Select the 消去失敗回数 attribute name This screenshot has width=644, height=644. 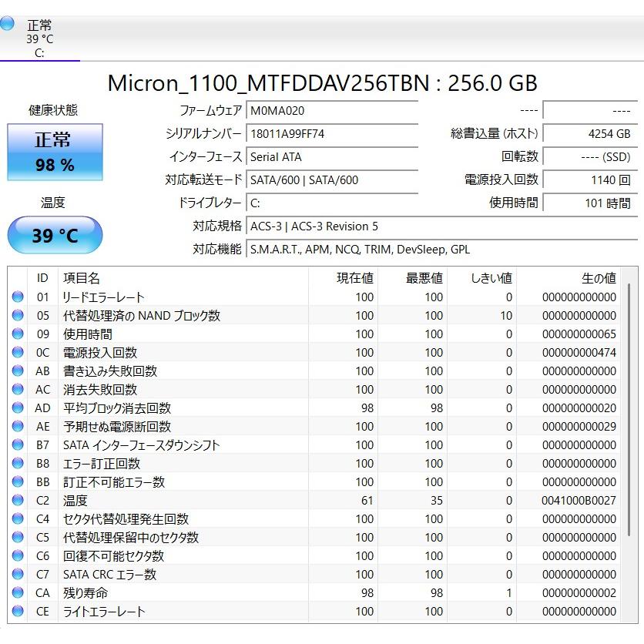click(100, 389)
